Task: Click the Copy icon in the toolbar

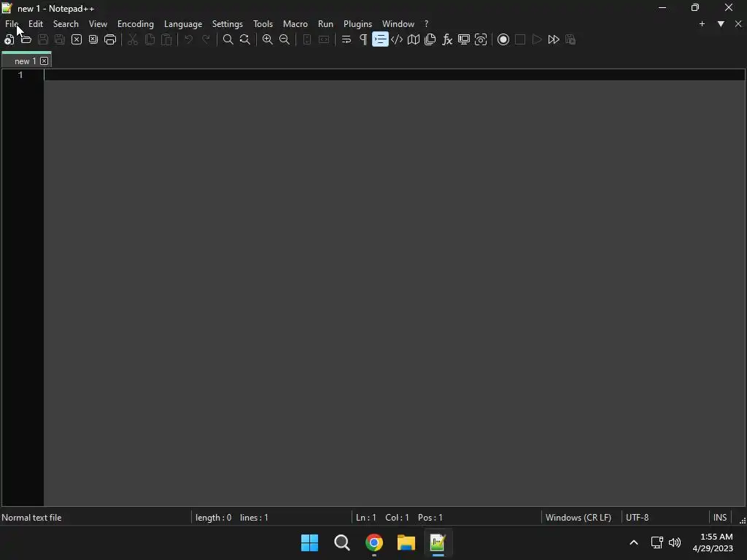Action: [150, 39]
